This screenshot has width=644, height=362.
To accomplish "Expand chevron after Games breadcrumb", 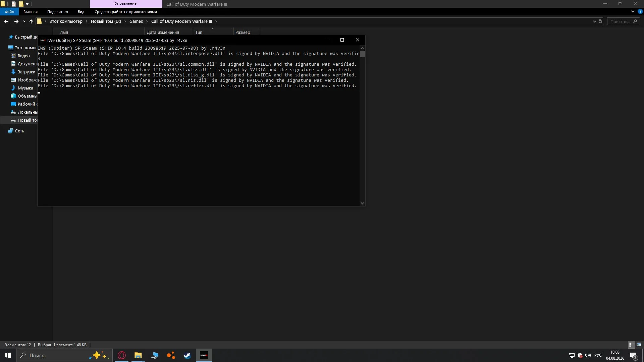I will (x=147, y=21).
